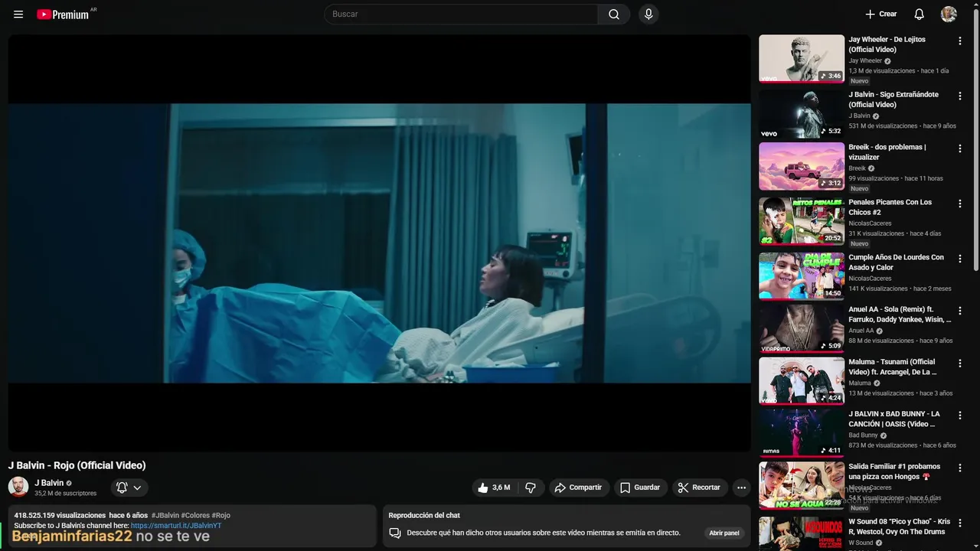Open options for Sigo Extrañándote video
Screen dimensions: 980x551
pos(960,96)
